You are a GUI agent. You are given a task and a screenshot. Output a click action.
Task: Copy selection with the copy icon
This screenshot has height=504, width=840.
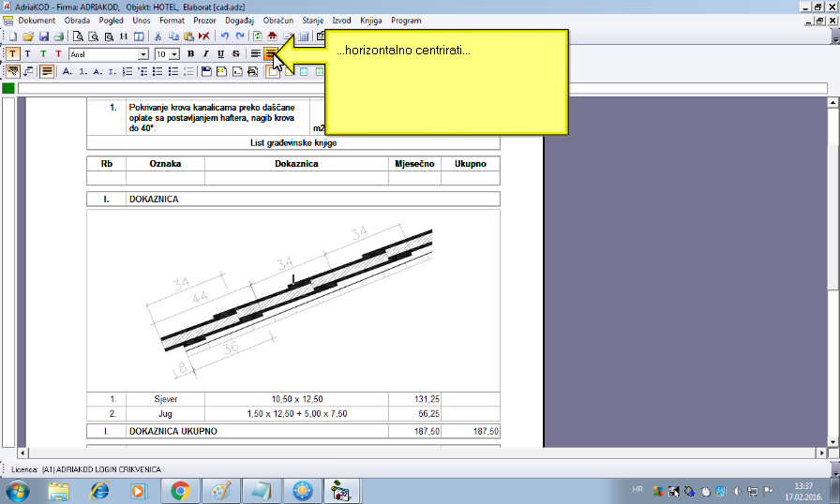click(x=173, y=37)
